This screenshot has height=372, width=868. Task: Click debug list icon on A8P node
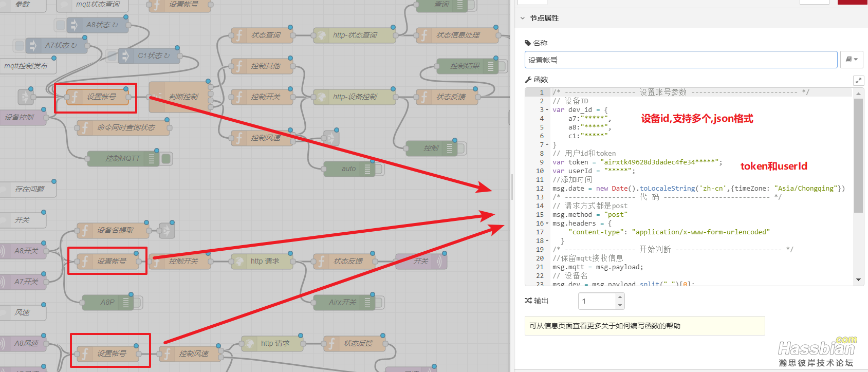125,303
